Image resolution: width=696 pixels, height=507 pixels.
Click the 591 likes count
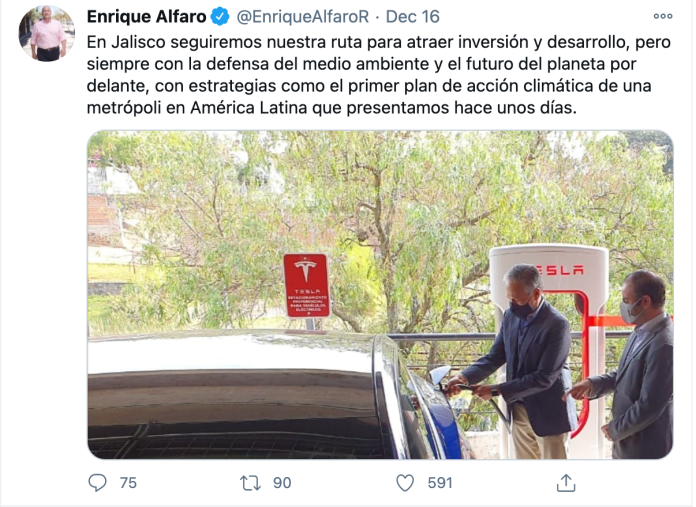[439, 483]
